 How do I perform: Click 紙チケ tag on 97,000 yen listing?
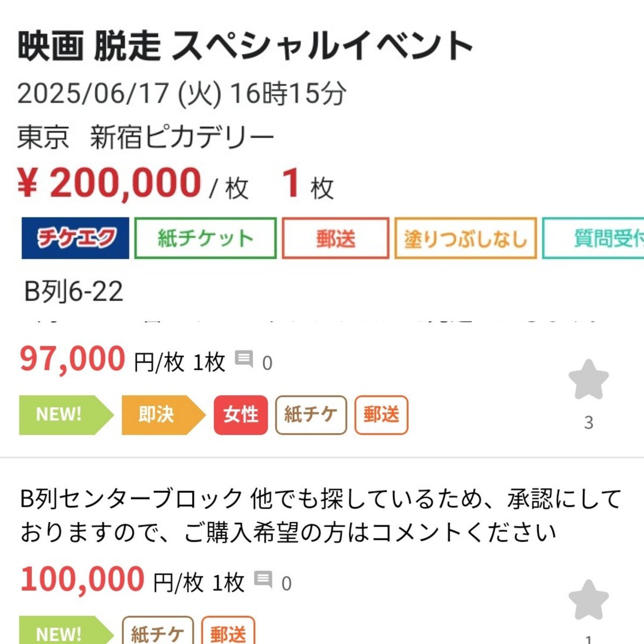tap(311, 415)
